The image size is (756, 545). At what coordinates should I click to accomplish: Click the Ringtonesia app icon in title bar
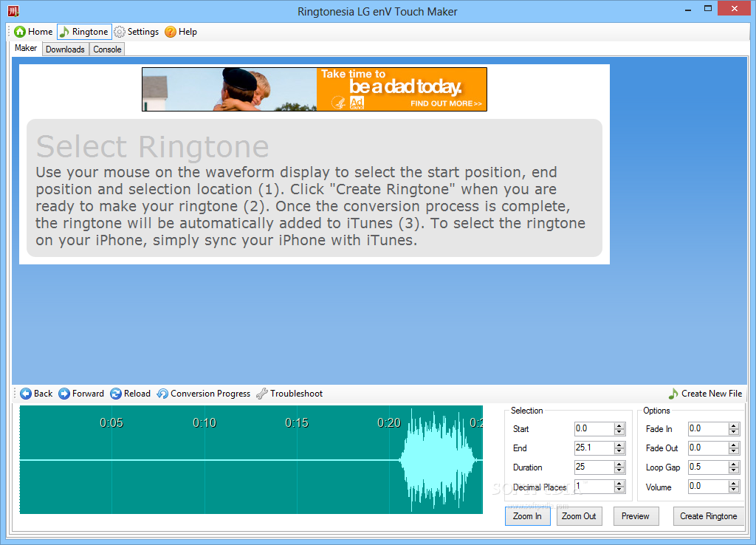coord(13,10)
